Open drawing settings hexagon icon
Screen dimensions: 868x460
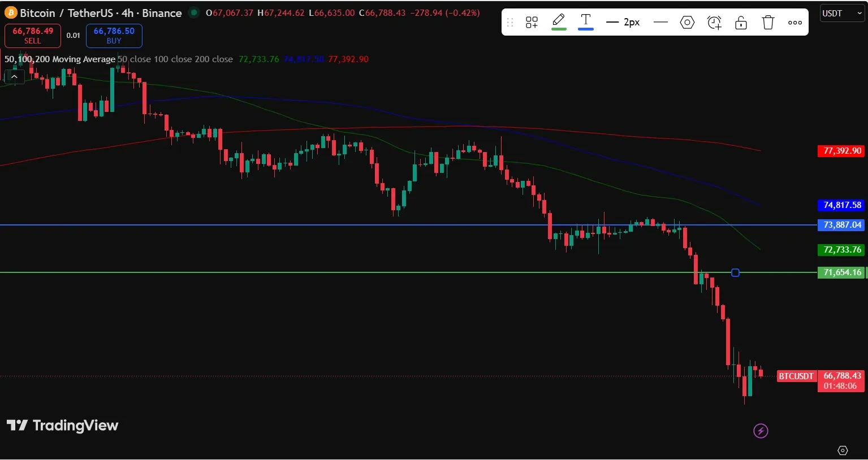click(x=687, y=23)
